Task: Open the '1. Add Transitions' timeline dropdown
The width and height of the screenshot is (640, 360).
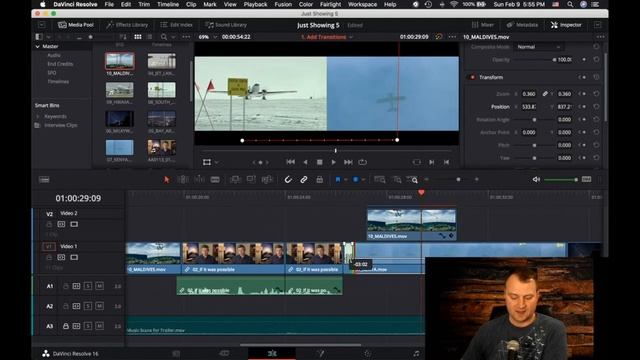Action: pyautogui.click(x=327, y=37)
